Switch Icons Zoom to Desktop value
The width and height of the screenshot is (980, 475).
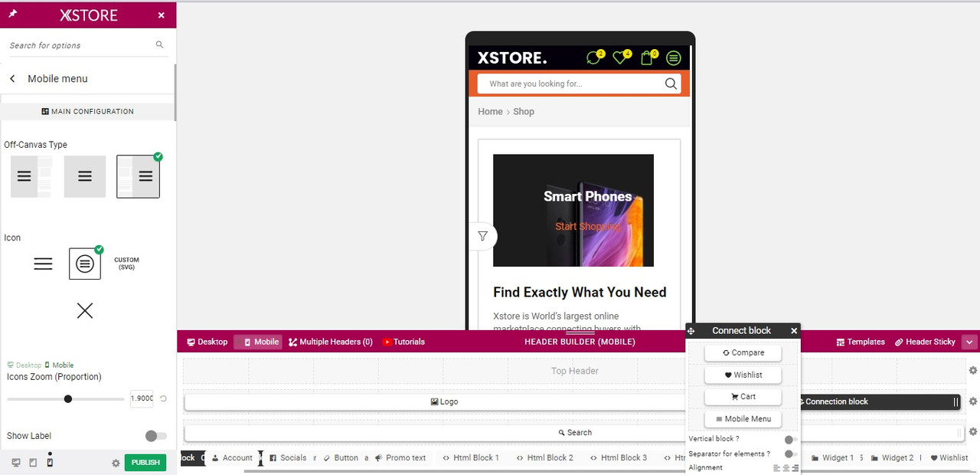click(24, 365)
